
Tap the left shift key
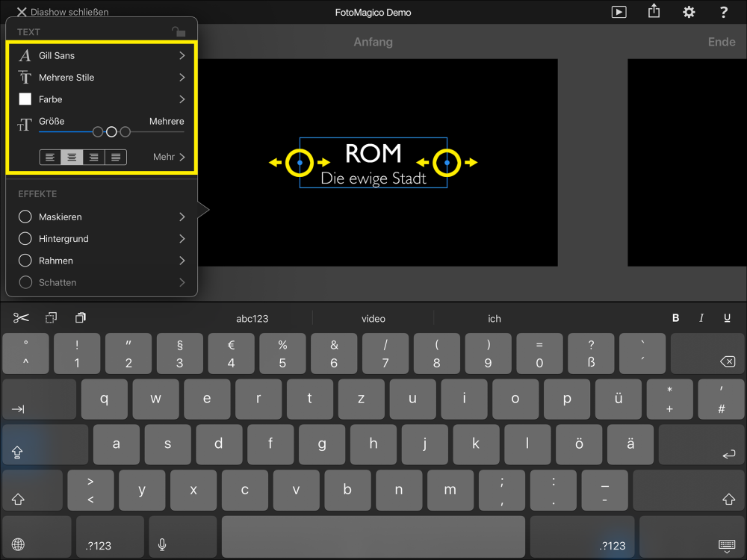click(x=32, y=490)
